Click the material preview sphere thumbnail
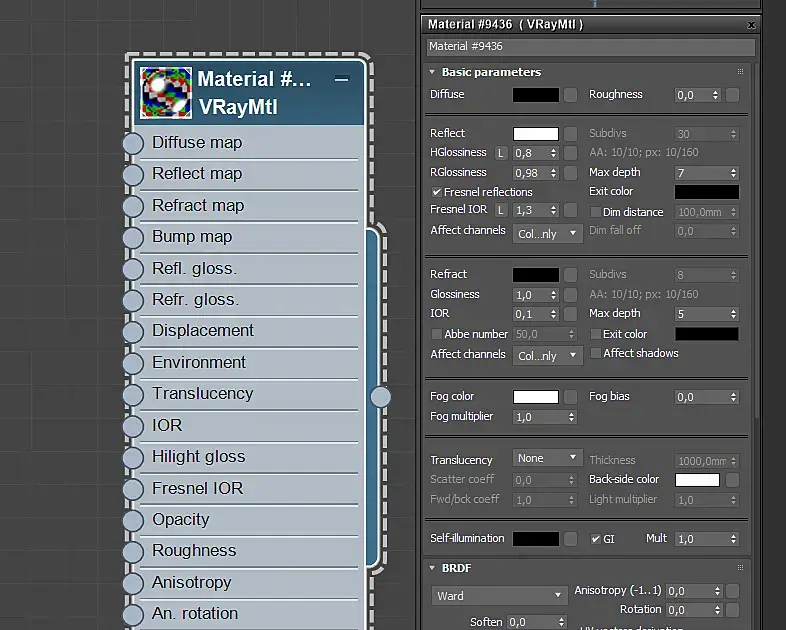 (166, 93)
